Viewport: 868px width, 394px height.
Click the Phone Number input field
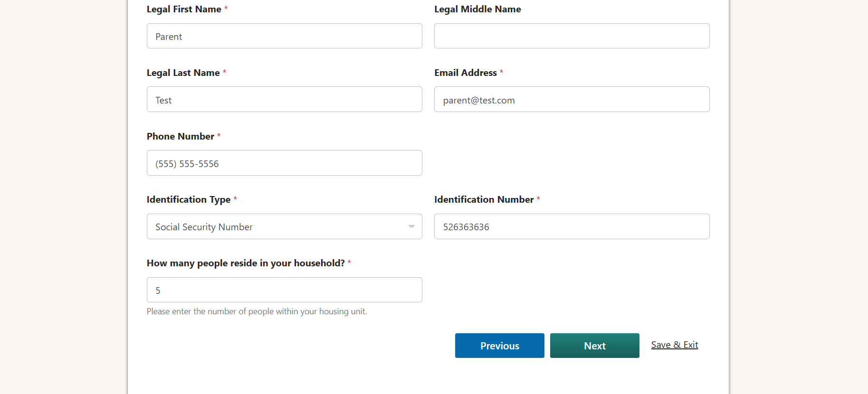click(x=284, y=163)
